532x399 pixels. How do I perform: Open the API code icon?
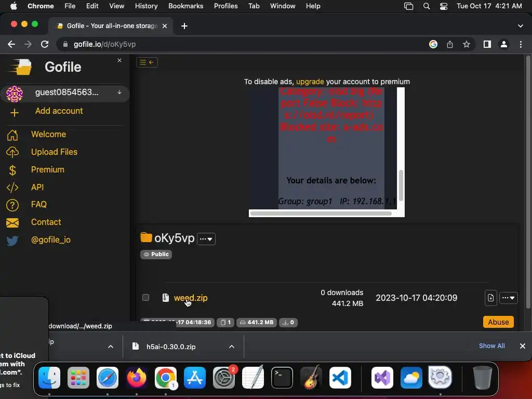[12, 187]
